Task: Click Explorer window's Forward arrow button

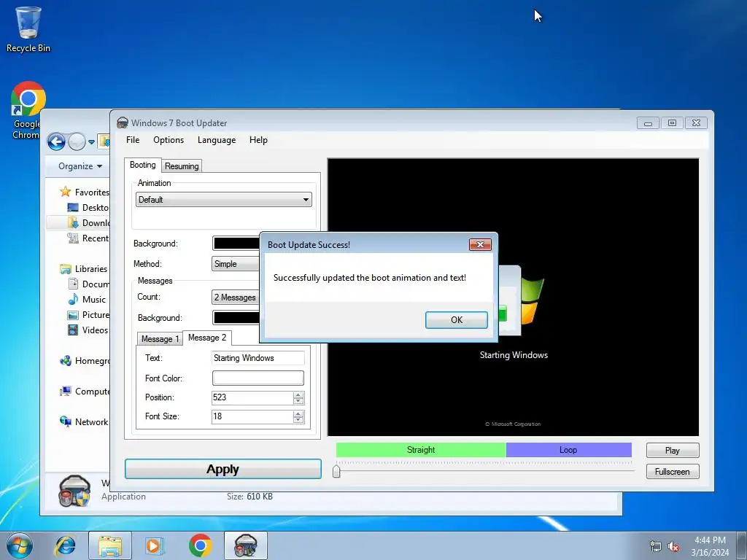Action: click(76, 141)
